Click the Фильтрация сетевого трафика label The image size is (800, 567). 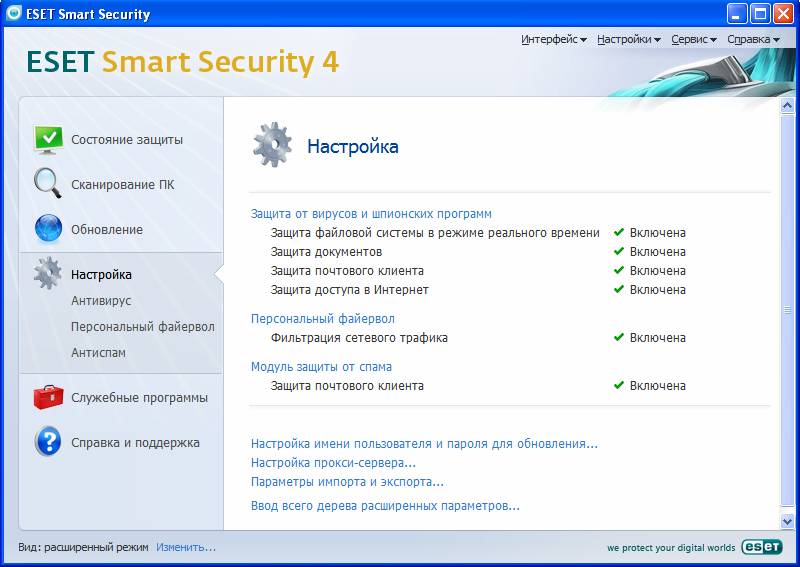[359, 338]
